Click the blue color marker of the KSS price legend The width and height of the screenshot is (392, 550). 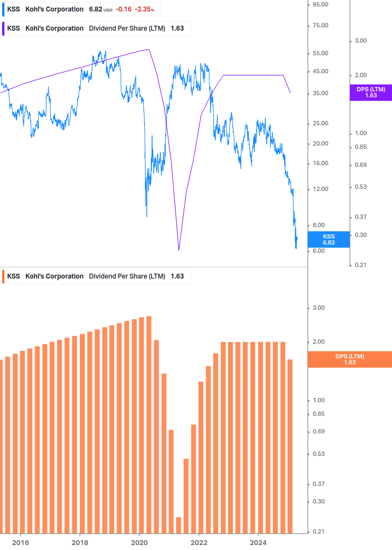[3, 9]
